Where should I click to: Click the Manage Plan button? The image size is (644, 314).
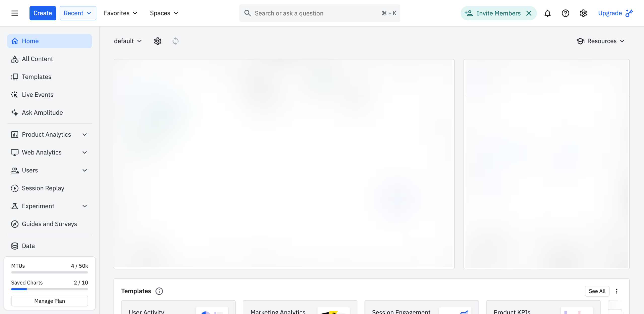(50, 301)
